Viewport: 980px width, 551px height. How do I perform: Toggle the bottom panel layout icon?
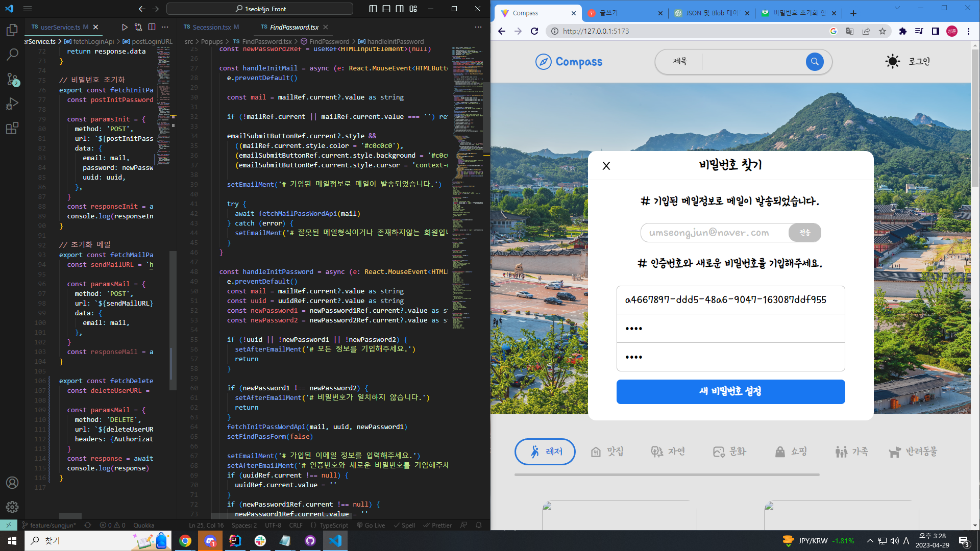[x=386, y=9]
